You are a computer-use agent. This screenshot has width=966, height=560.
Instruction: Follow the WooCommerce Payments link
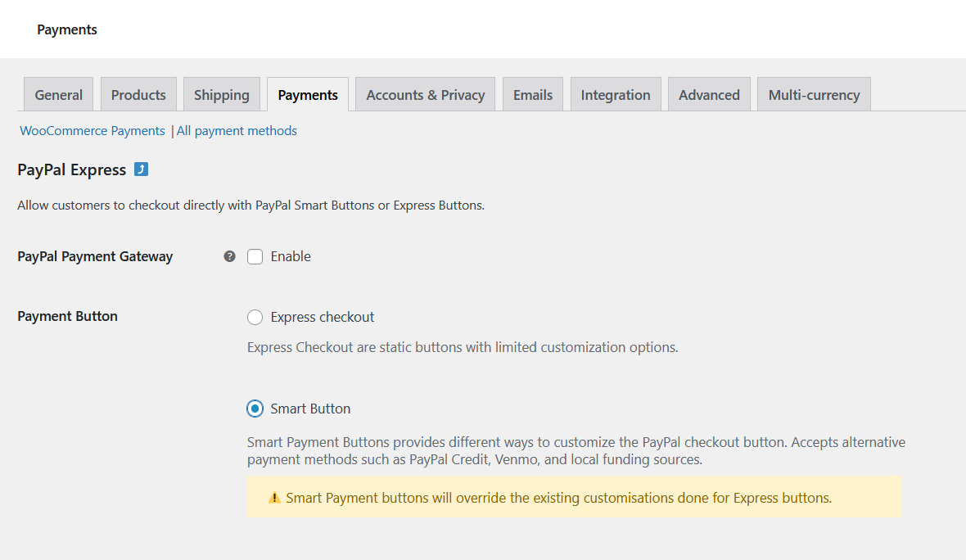(93, 131)
